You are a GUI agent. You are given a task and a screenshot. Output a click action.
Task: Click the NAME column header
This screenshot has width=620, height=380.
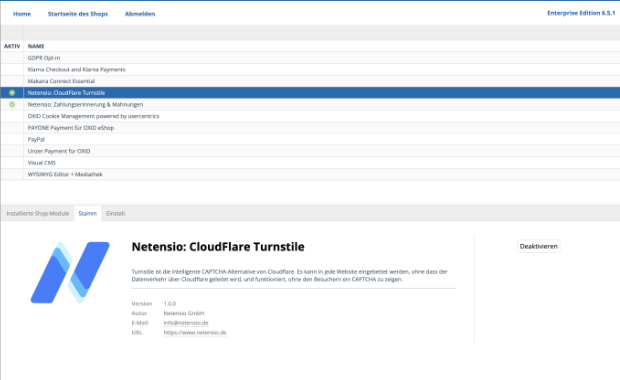pyautogui.click(x=36, y=46)
